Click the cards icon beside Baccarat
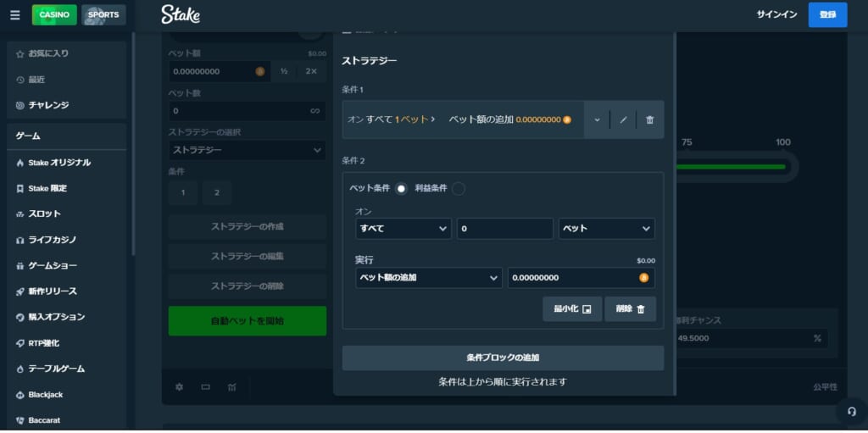868x433 pixels. [20, 420]
